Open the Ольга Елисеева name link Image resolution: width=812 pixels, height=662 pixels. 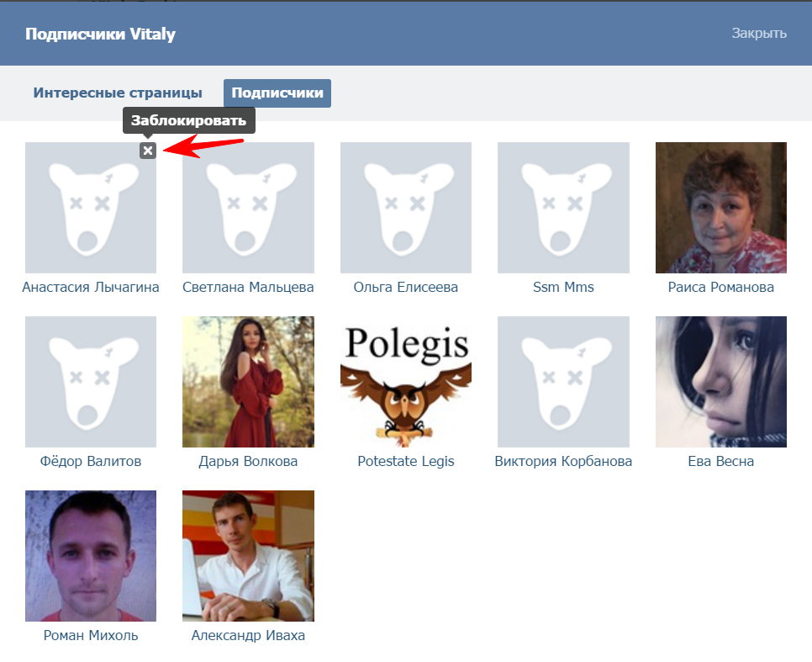(x=405, y=288)
